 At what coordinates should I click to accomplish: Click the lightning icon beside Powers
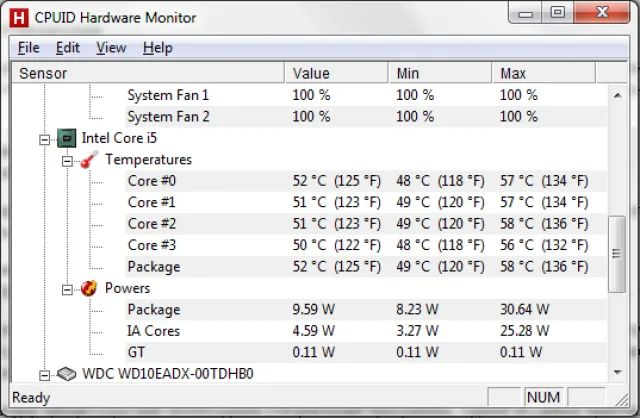89,288
